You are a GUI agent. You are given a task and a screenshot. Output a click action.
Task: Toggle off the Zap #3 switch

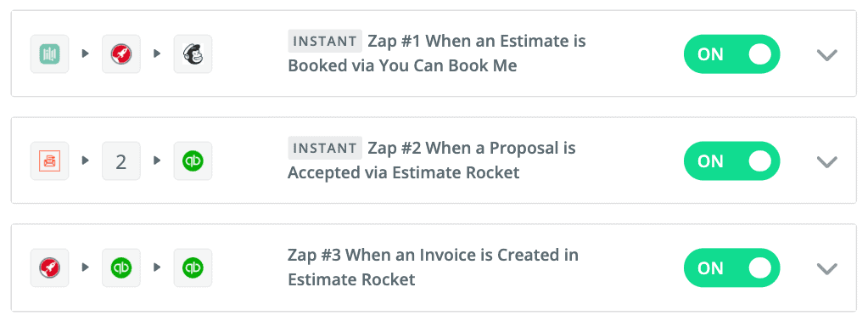(x=732, y=267)
